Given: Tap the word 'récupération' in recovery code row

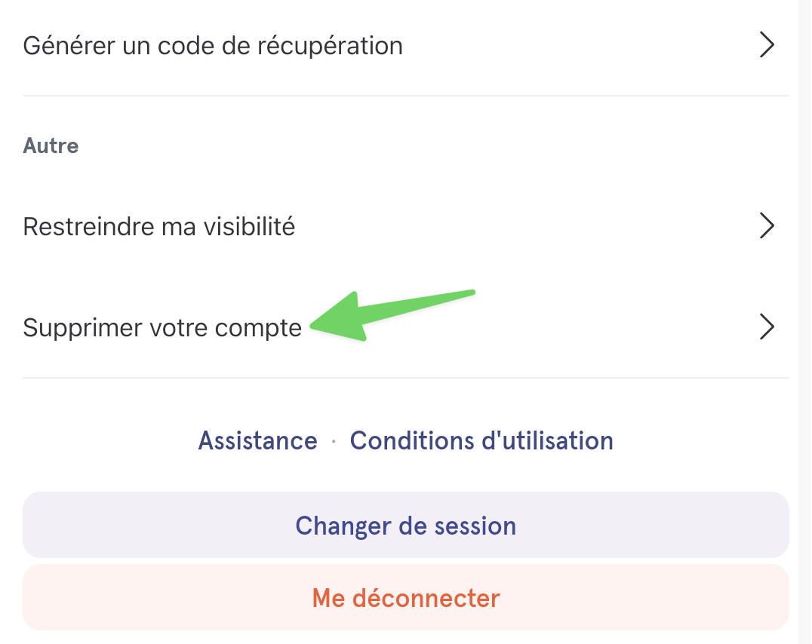Looking at the screenshot, I should coord(330,47).
